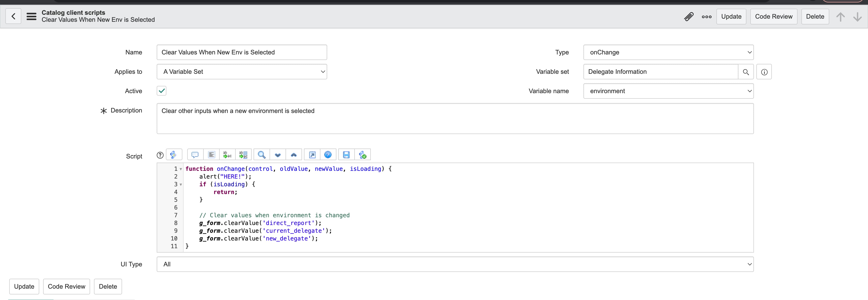Image resolution: width=868 pixels, height=300 pixels.
Task: Click the header Code Review button
Action: pos(774,16)
